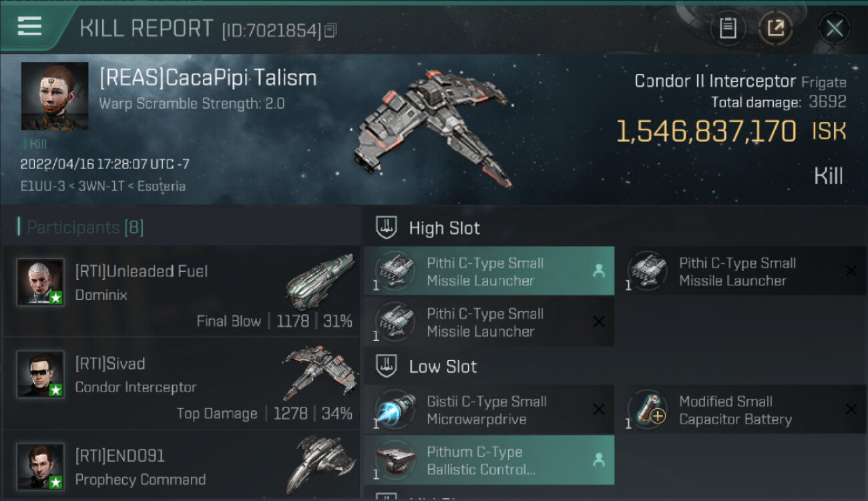This screenshot has width=868, height=501.
Task: Select END091's pilot portrait
Action: [41, 466]
